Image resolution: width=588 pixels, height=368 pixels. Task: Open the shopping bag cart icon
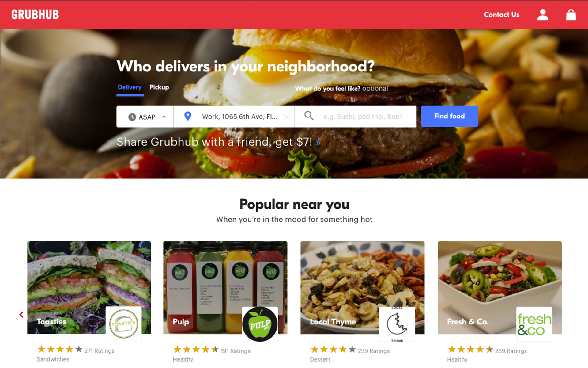(x=571, y=14)
